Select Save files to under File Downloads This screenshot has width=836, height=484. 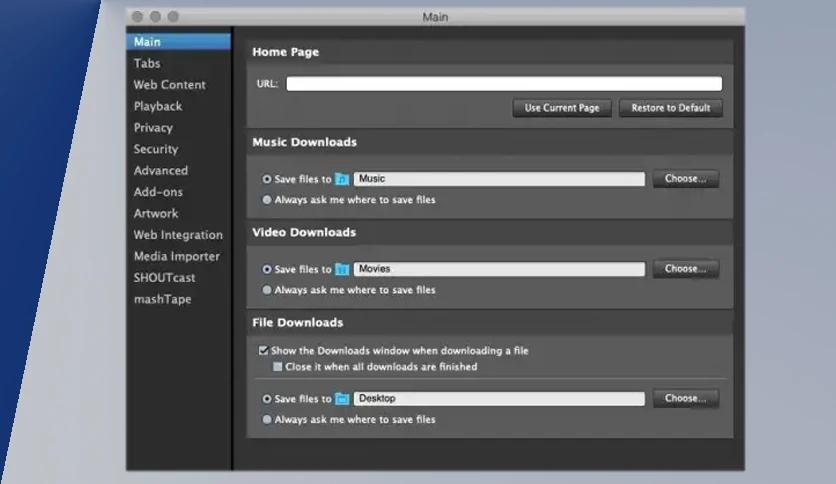(x=267, y=399)
